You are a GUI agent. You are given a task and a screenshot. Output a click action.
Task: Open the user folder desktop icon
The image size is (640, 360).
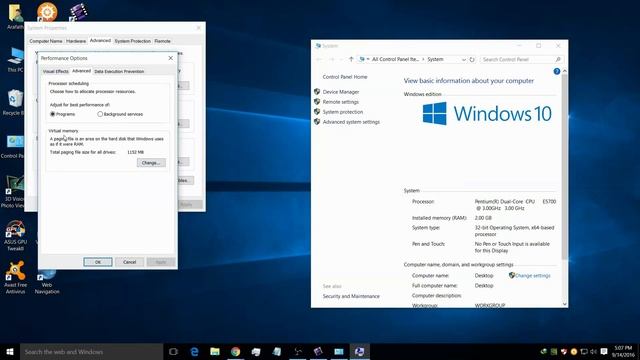pyautogui.click(x=15, y=16)
